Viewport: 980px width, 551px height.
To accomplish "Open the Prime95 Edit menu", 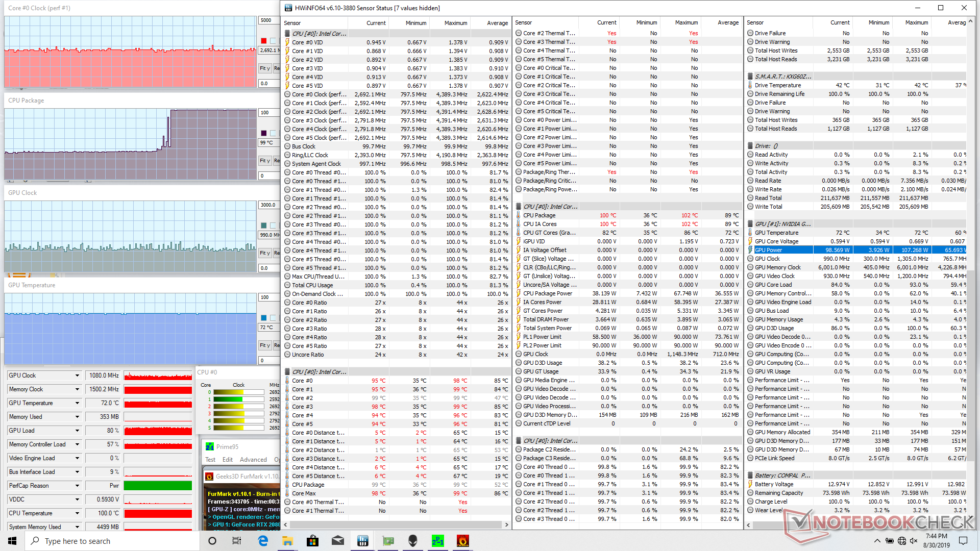I will 228,460.
